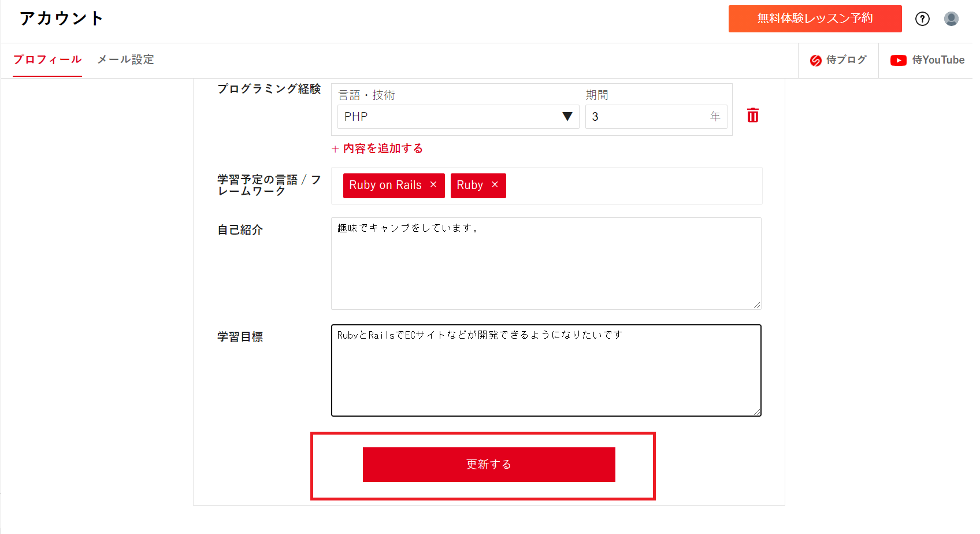Click the help question mark icon

click(x=922, y=19)
